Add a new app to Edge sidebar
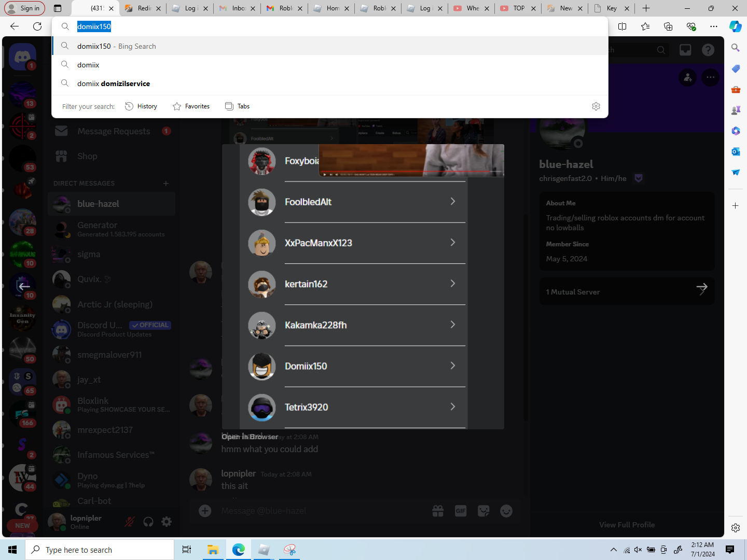The height and width of the screenshot is (560, 747). point(736,206)
